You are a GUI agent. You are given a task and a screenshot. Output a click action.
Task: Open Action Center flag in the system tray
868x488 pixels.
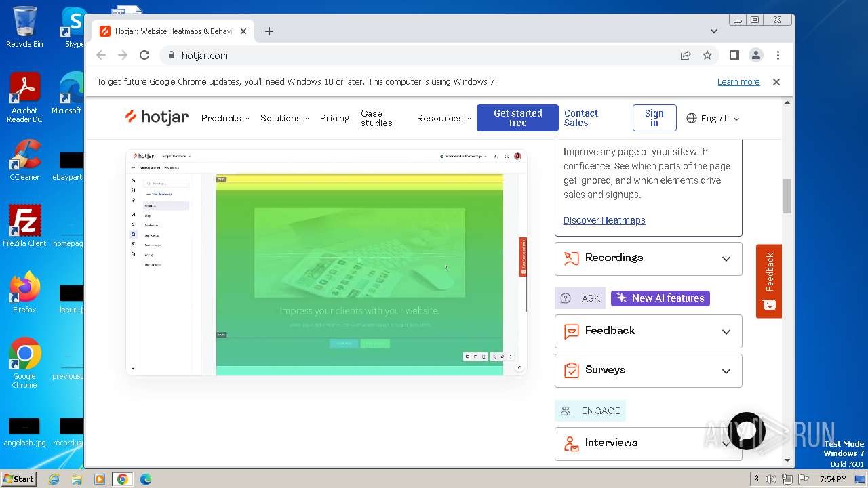[x=802, y=479]
